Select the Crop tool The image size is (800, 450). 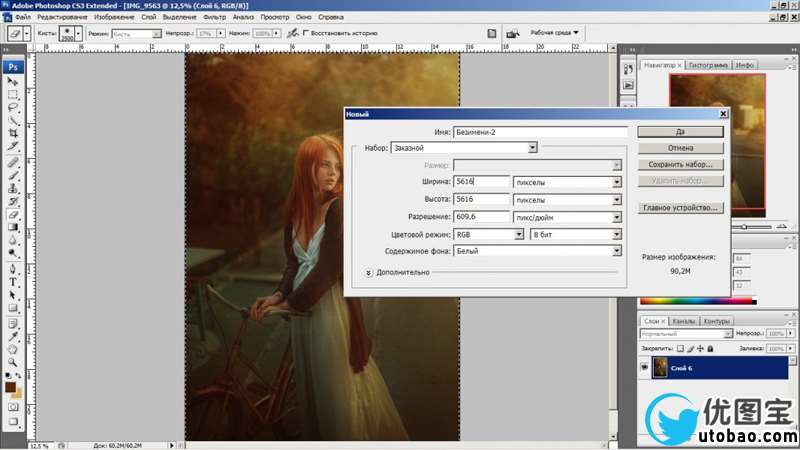[x=13, y=133]
